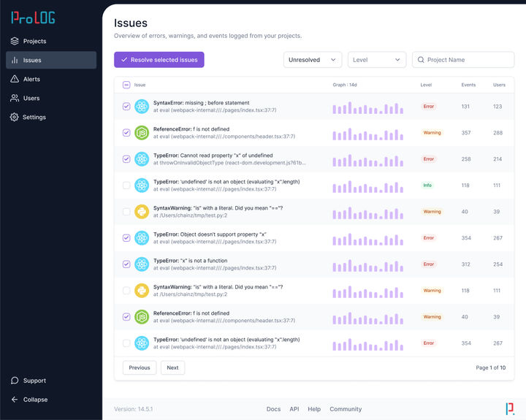Click the search magnifier icon
Image resolution: width=526 pixels, height=420 pixels.
421,60
